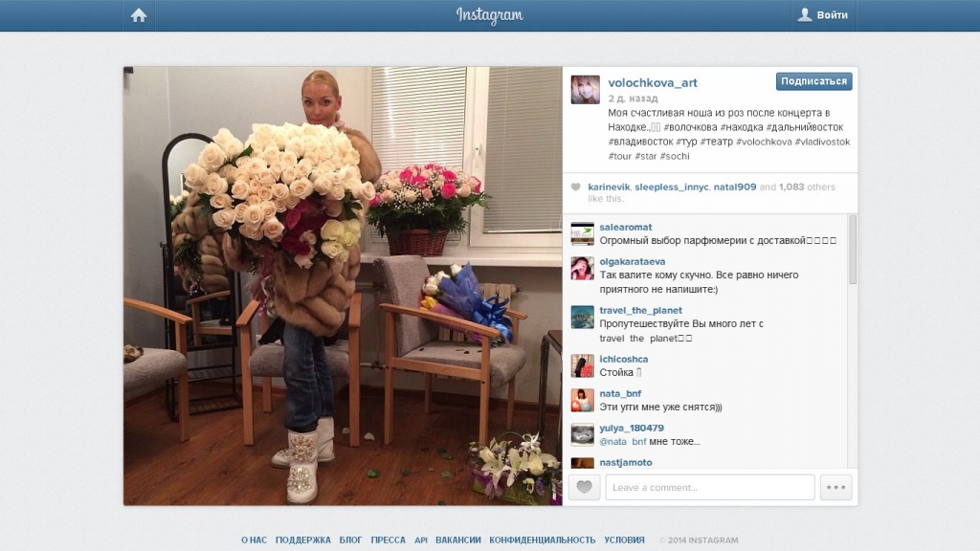Click the user silhouette login icon
This screenshot has width=980, height=551.
(805, 14)
